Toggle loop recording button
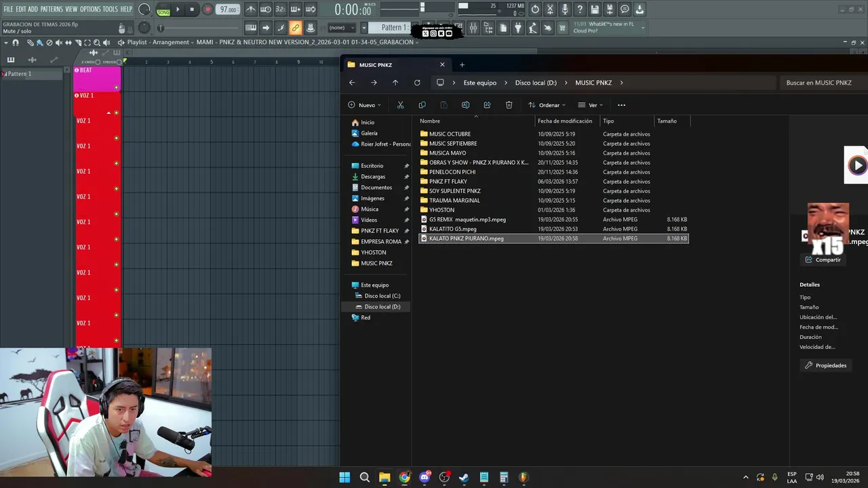 pos(311,9)
